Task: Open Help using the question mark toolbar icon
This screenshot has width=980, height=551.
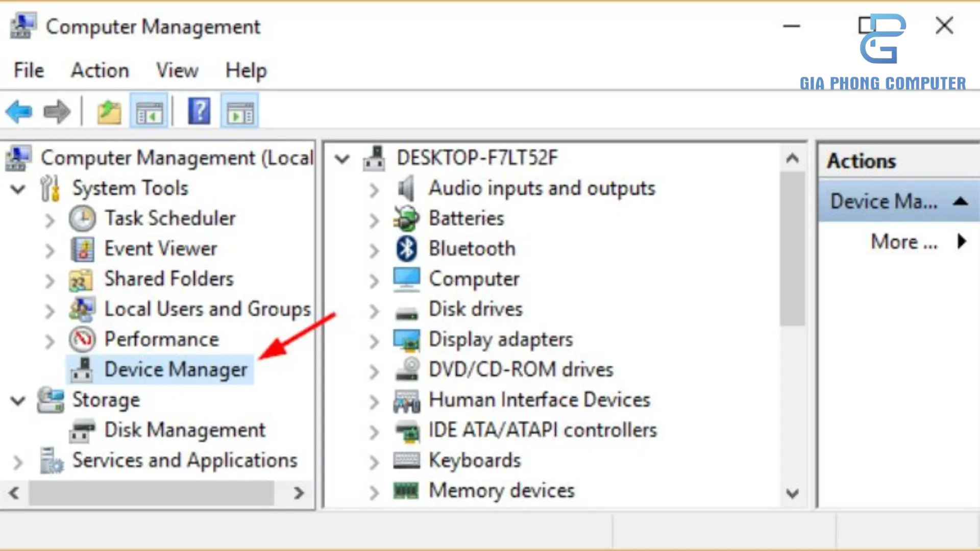Action: point(199,110)
